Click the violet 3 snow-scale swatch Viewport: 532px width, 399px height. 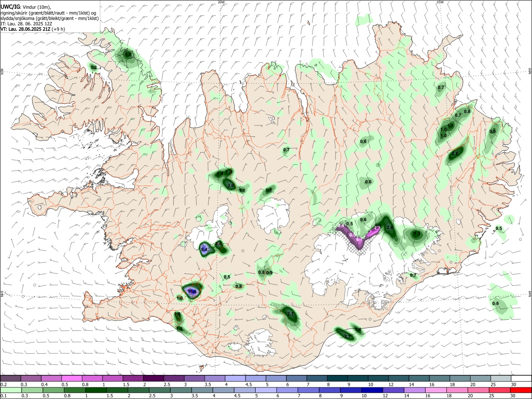click(x=195, y=378)
